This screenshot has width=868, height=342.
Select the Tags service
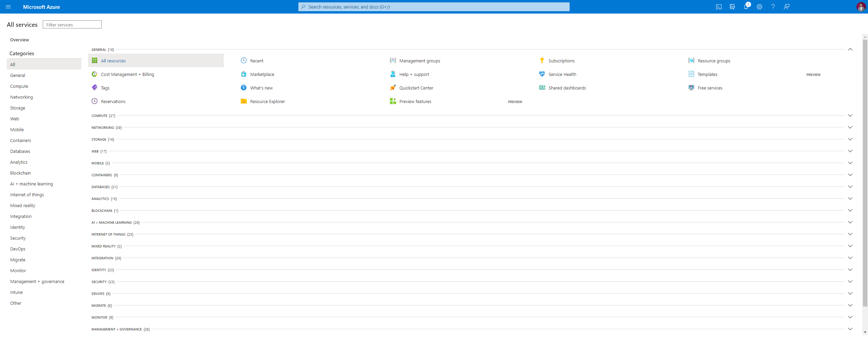click(x=105, y=87)
